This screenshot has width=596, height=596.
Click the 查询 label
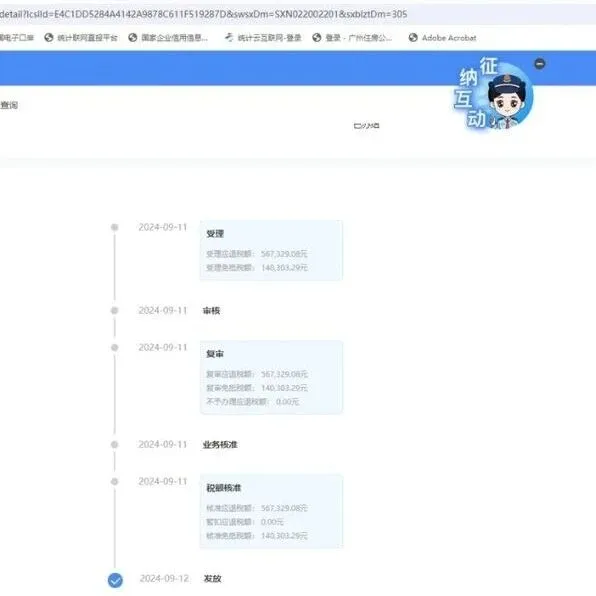coord(9,105)
